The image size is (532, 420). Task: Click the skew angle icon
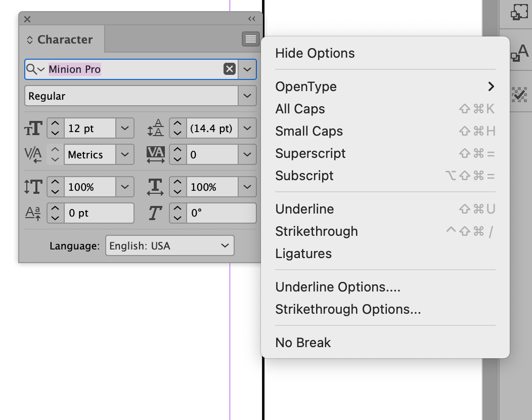[x=155, y=213]
